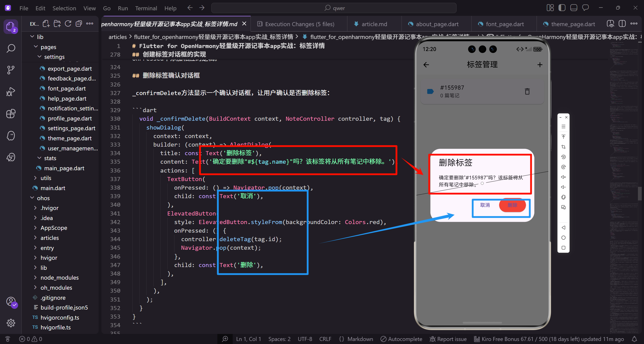Toggle Autocomplete in status bar

[x=401, y=339]
